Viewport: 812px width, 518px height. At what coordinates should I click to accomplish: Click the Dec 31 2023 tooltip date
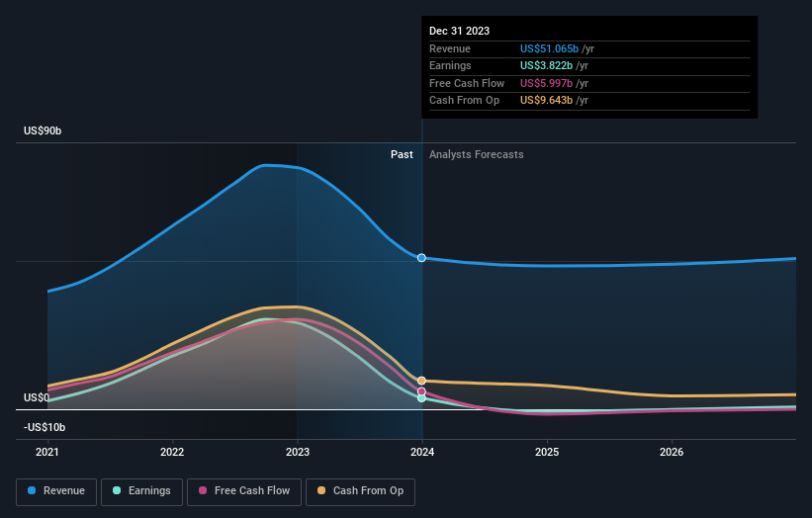coord(459,31)
